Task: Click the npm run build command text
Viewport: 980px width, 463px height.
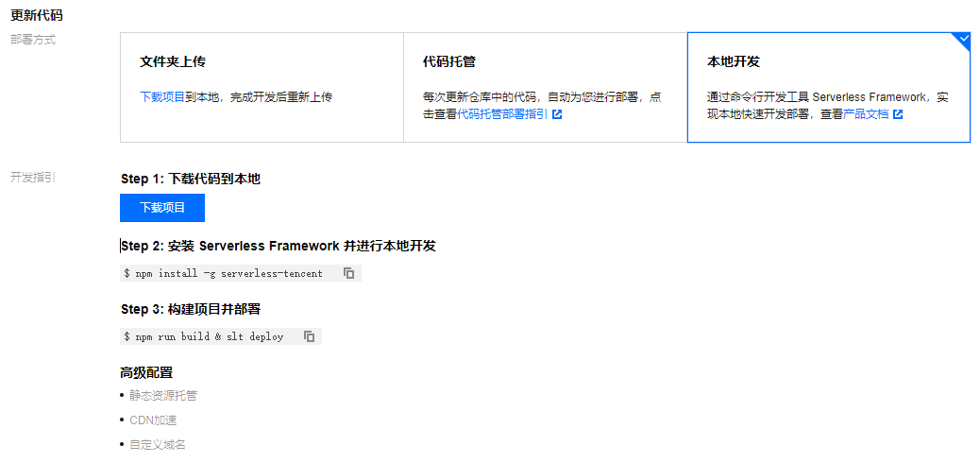Action: click(206, 336)
